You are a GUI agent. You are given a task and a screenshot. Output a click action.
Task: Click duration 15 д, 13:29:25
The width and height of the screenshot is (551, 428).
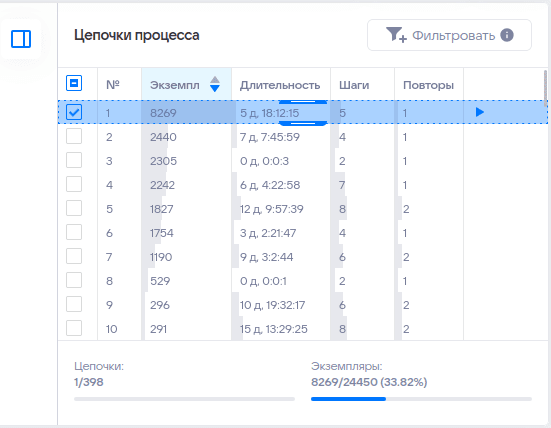pyautogui.click(x=274, y=329)
